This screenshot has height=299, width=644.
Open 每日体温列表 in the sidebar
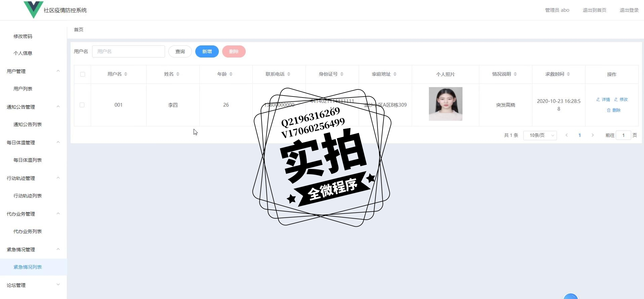(28, 160)
